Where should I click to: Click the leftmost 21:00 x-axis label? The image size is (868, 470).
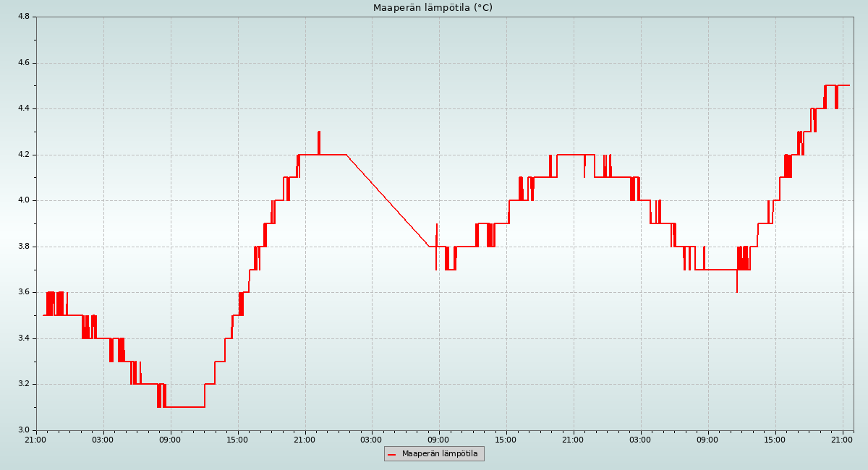pos(36,440)
